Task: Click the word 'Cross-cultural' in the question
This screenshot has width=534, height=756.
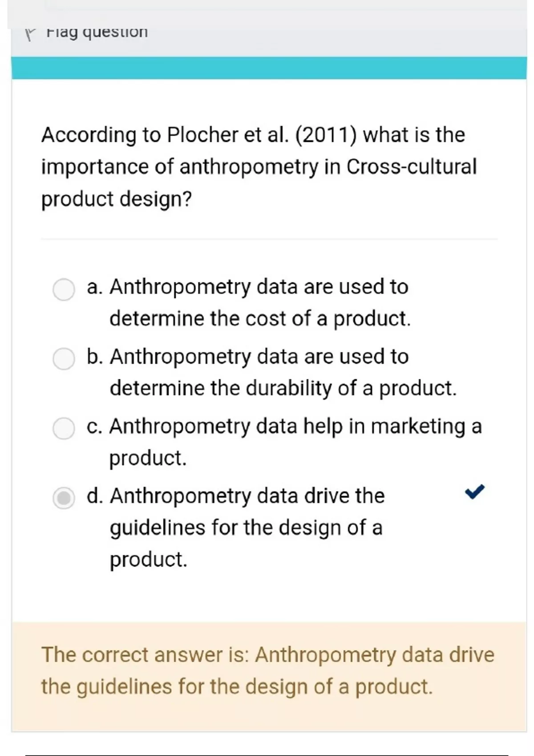Action: tap(411, 167)
